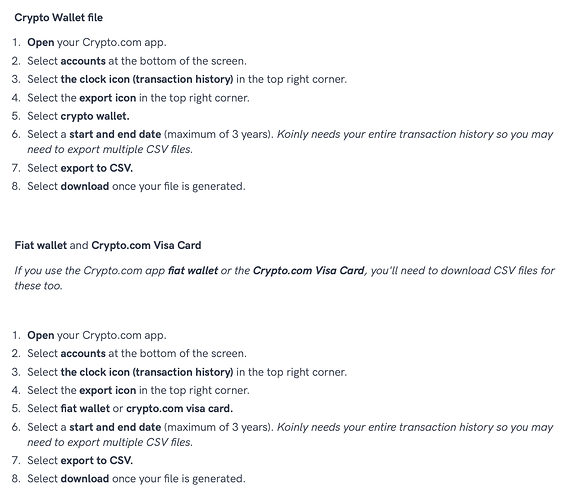Click italic bold 'Crypto.com Visa Card' in the note

pyautogui.click(x=308, y=271)
